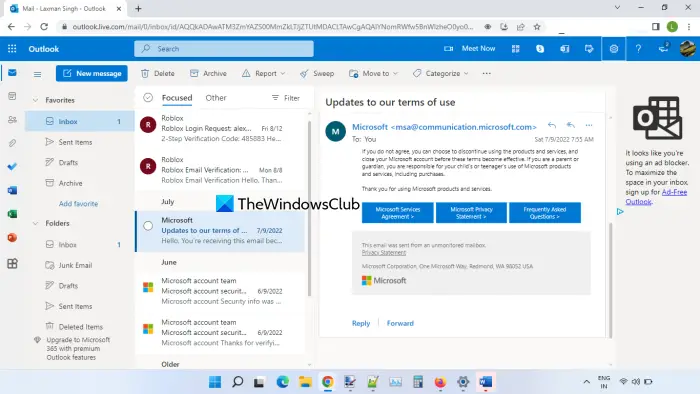Open the Settings gear in header

pyautogui.click(x=614, y=49)
